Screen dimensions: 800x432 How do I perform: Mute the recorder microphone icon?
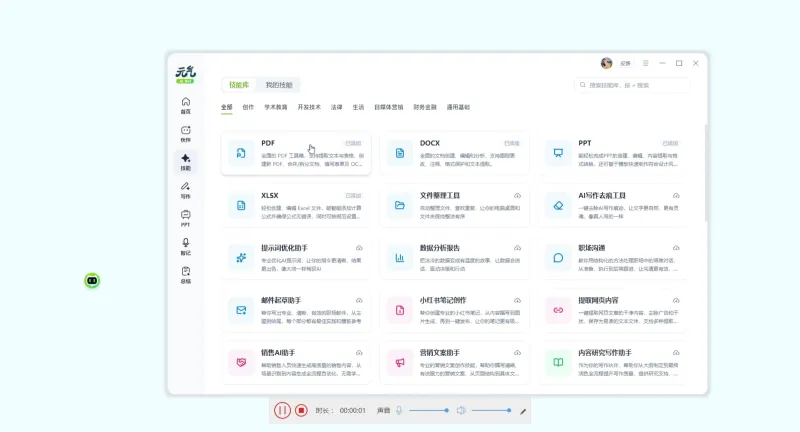point(399,410)
